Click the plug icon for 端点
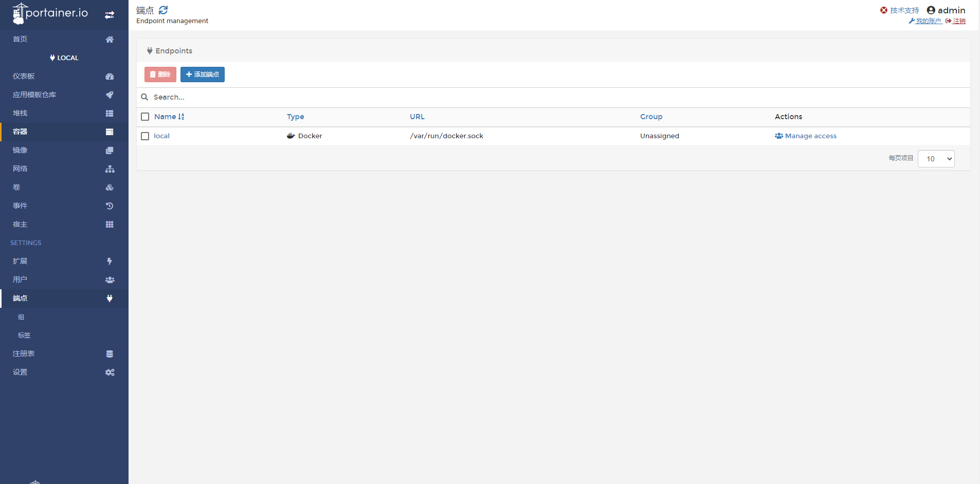The width and height of the screenshot is (980, 484). coord(110,299)
